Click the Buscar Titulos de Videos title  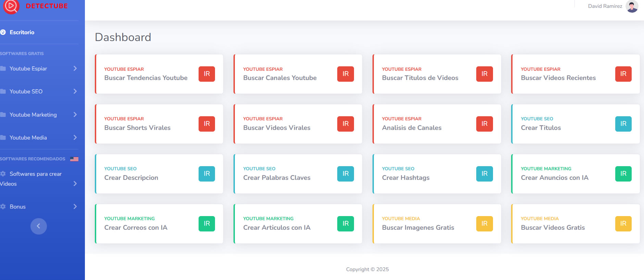point(420,78)
